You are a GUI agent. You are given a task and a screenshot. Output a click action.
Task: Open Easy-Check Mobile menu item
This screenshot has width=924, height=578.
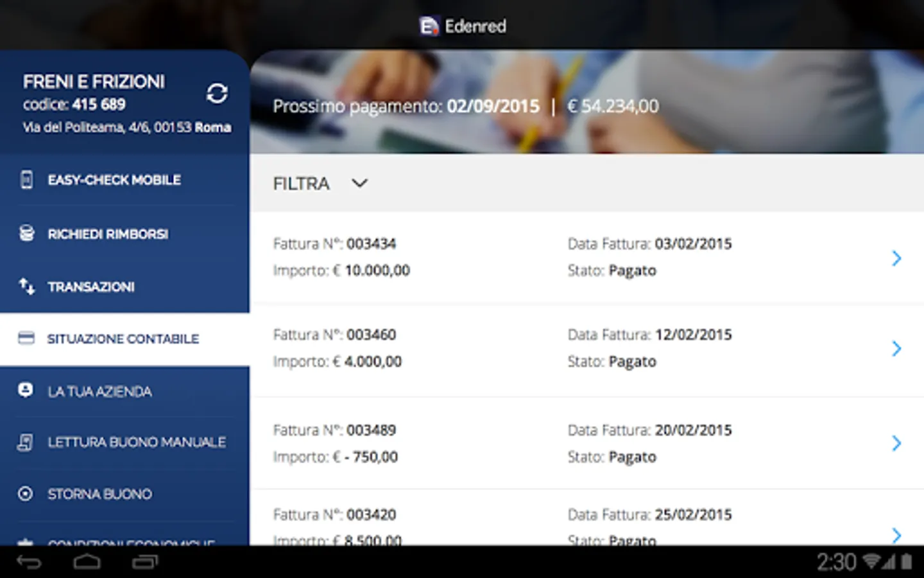coord(125,180)
